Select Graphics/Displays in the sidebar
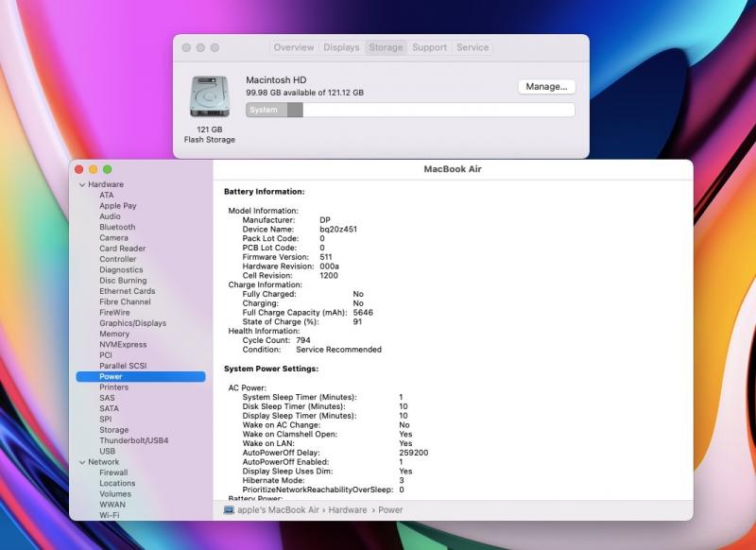Screen dimensions: 756x550 tap(132, 323)
